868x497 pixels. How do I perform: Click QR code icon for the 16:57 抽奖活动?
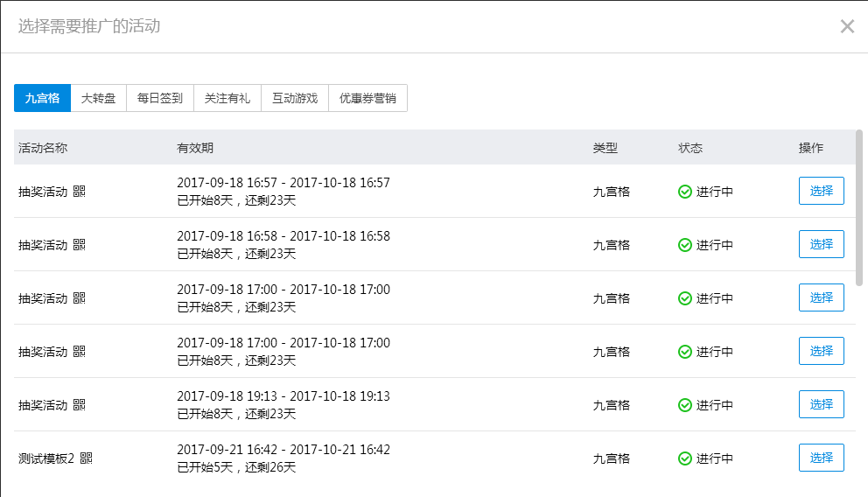click(x=80, y=192)
